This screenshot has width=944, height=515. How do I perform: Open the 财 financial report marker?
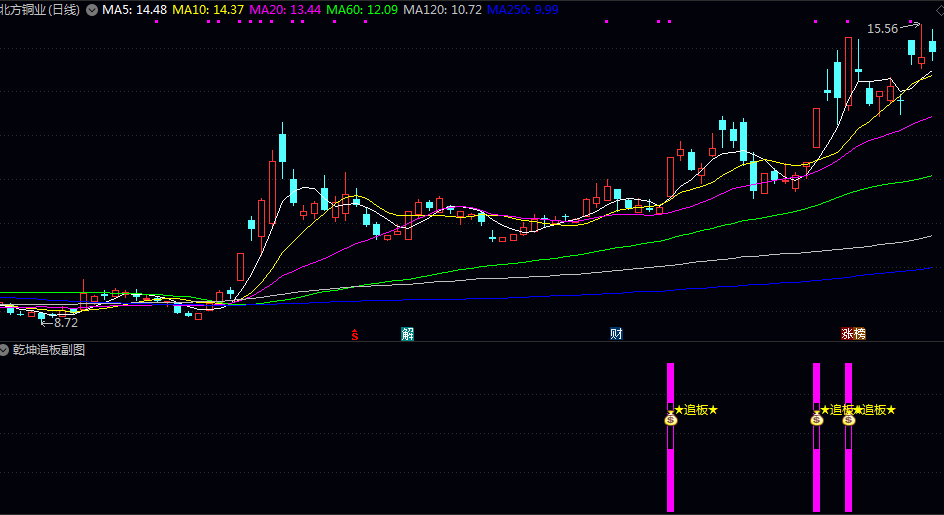point(616,334)
